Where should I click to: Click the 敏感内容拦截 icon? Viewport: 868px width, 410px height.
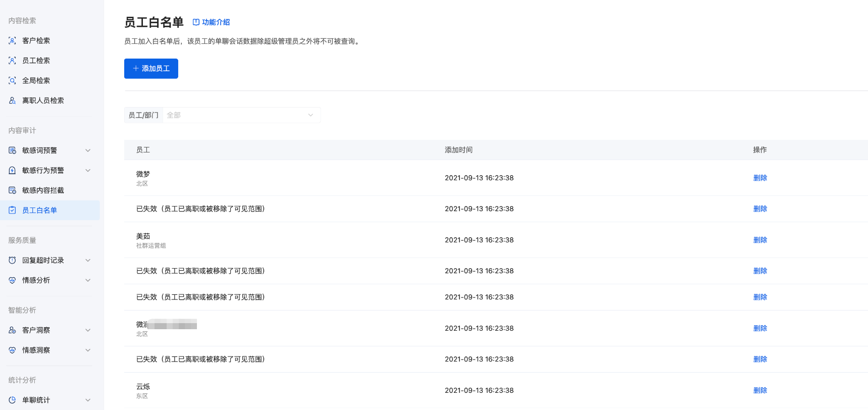point(12,190)
